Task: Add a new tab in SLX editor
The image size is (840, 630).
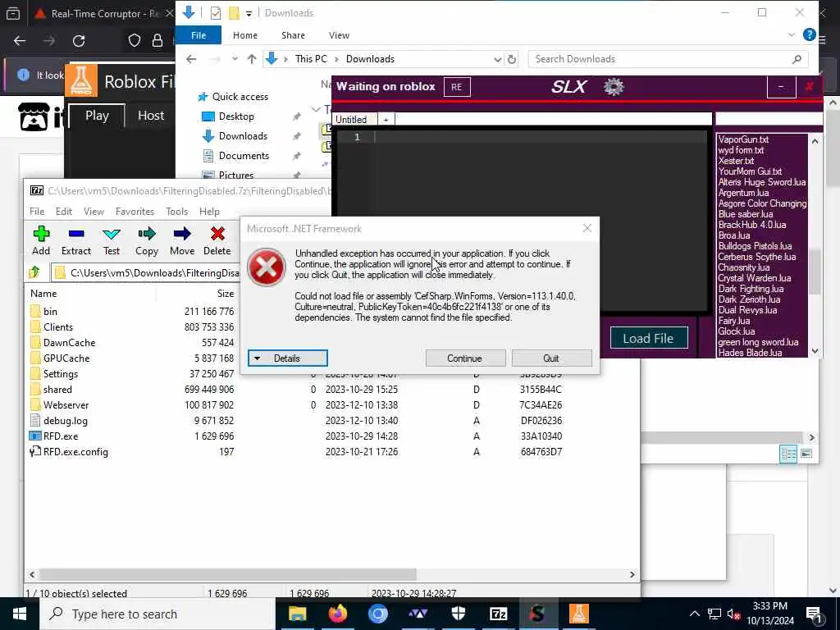Action: point(386,120)
